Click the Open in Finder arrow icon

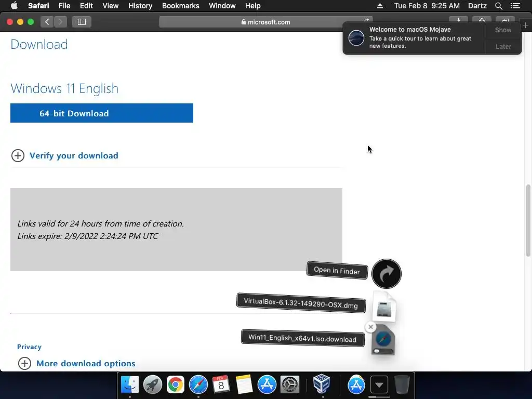pos(387,274)
